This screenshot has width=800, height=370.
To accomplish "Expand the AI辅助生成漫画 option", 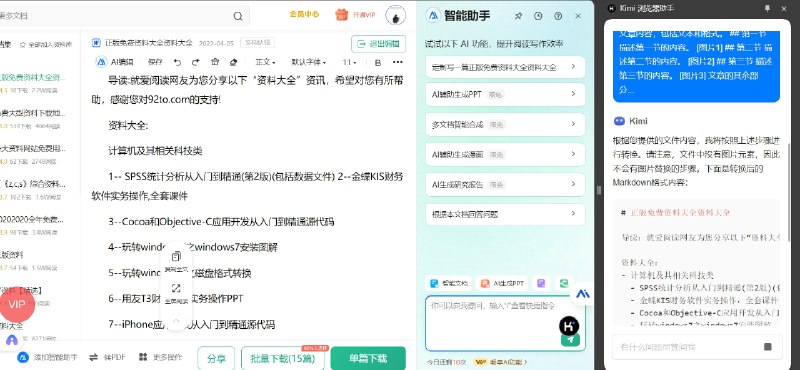I will tap(505, 154).
